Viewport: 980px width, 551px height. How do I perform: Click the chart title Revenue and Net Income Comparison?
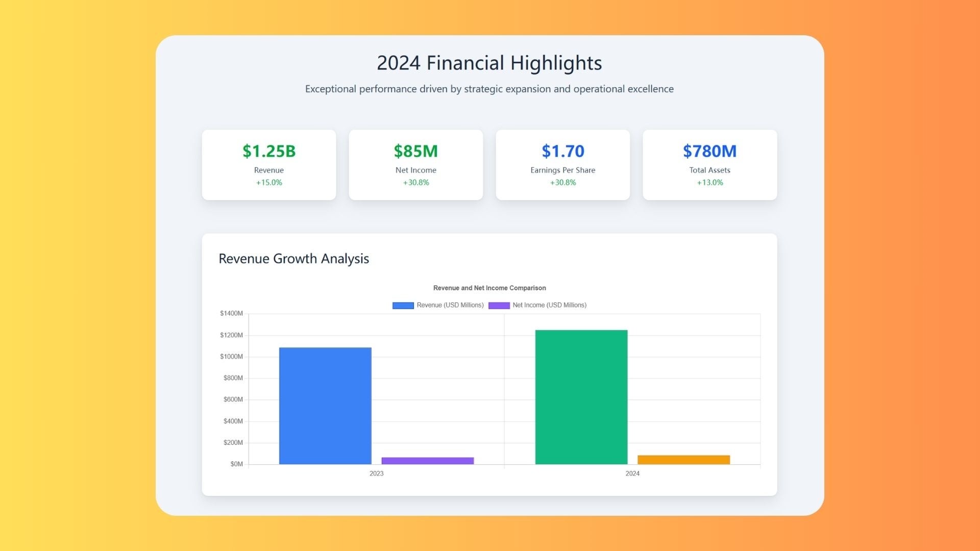(489, 288)
